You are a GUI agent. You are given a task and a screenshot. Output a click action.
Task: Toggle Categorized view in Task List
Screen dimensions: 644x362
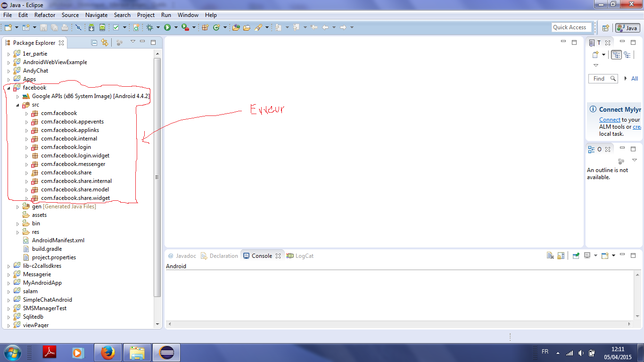617,55
